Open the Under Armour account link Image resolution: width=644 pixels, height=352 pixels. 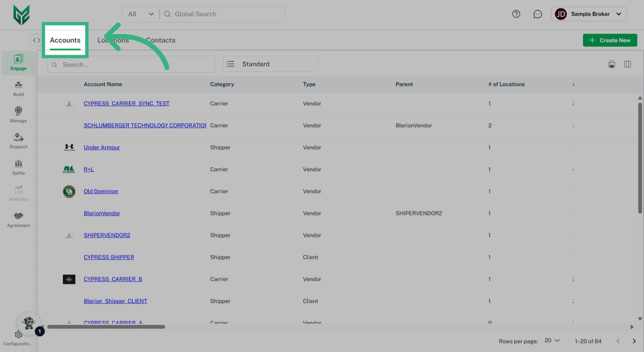click(102, 147)
